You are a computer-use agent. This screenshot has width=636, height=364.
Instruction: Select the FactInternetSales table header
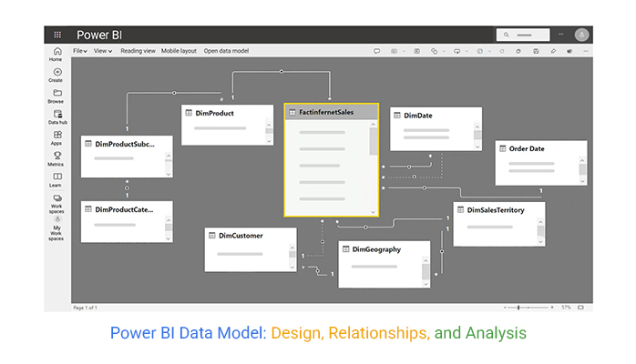332,112
